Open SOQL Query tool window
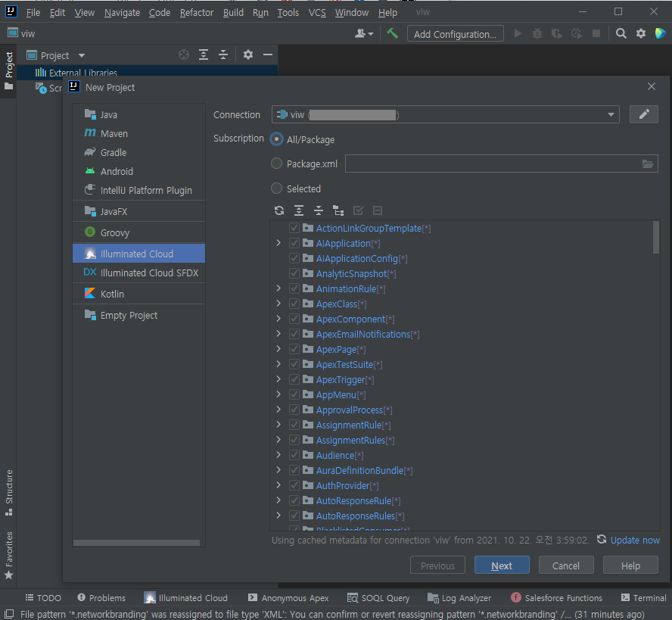This screenshot has height=620, width=672. [x=378, y=598]
